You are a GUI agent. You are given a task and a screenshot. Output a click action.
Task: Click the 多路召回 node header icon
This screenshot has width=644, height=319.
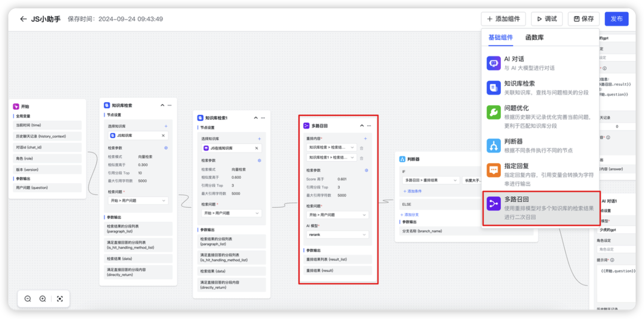click(306, 126)
